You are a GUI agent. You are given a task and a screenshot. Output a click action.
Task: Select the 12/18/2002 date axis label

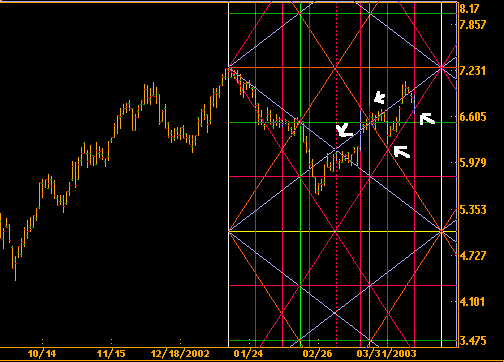[x=180, y=354]
